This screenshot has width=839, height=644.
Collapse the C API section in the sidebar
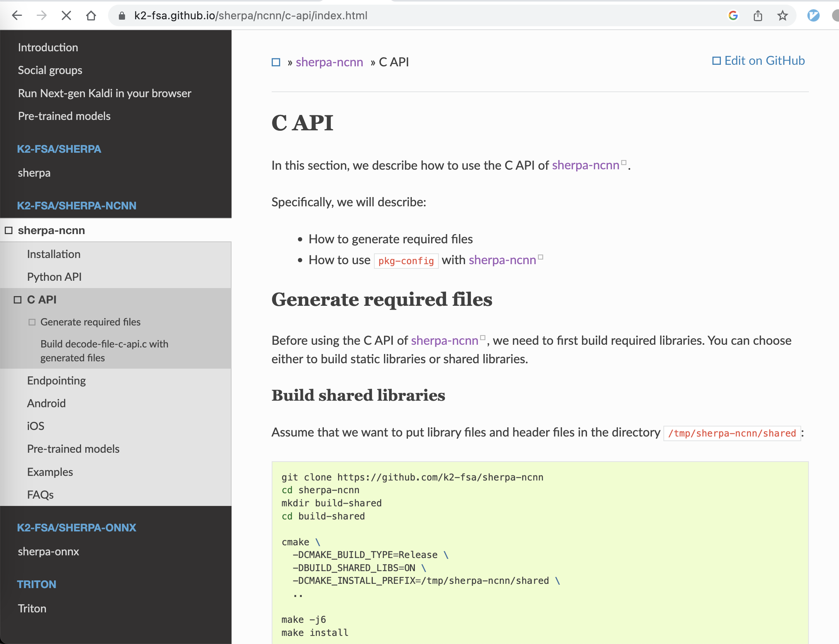tap(17, 299)
